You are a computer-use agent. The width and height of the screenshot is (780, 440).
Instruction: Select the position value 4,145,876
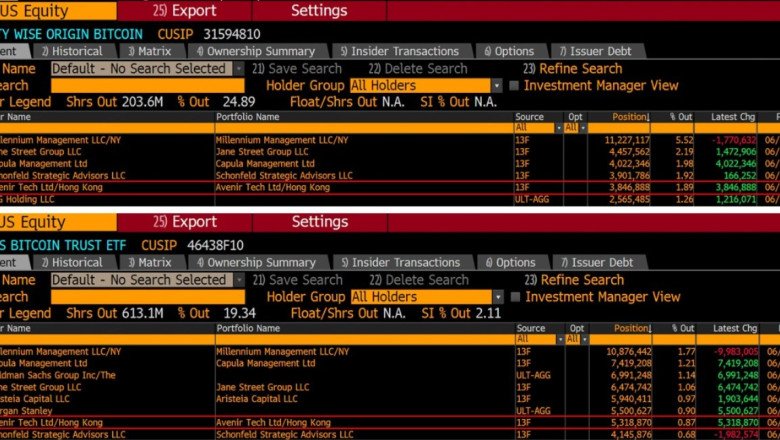click(631, 435)
